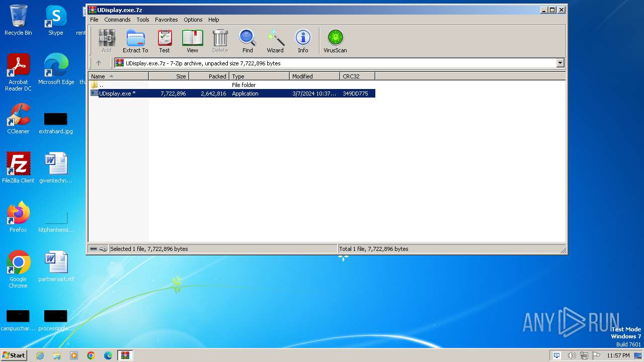
Task: Sort by the Size column header
Action: 169,76
